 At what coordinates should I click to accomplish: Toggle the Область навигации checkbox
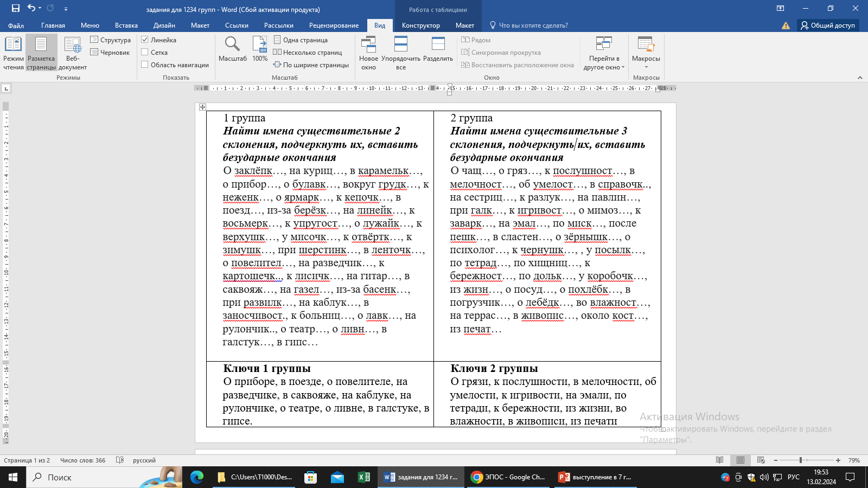[x=145, y=65]
